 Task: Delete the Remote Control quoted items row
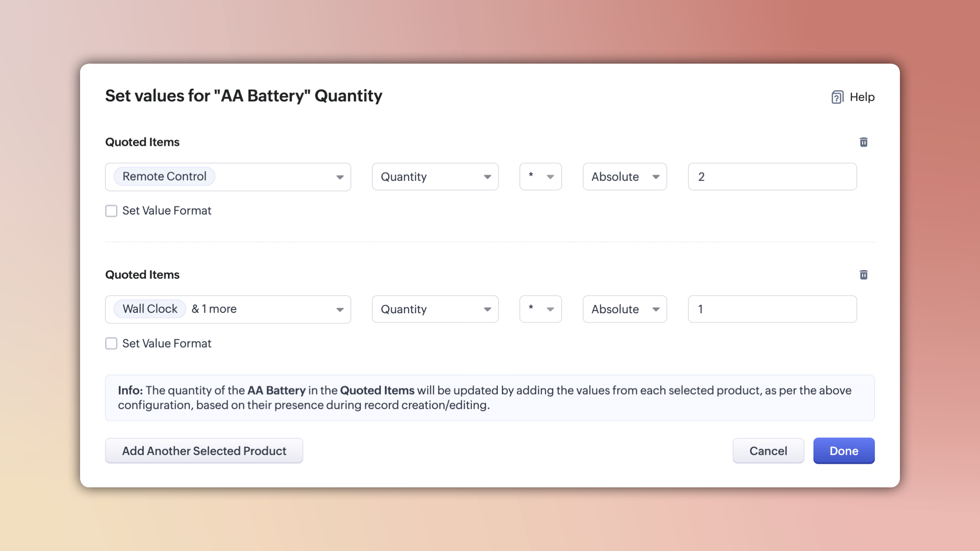[x=864, y=142]
